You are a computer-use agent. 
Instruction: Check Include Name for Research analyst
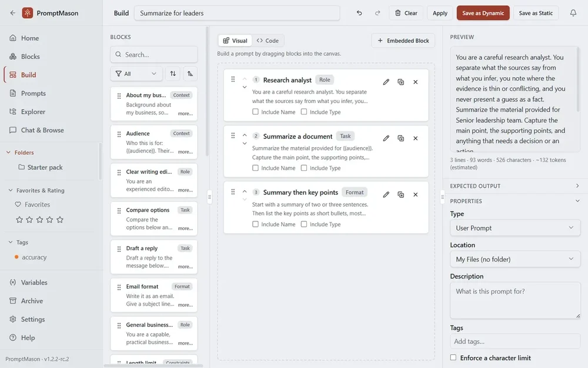[x=255, y=111]
